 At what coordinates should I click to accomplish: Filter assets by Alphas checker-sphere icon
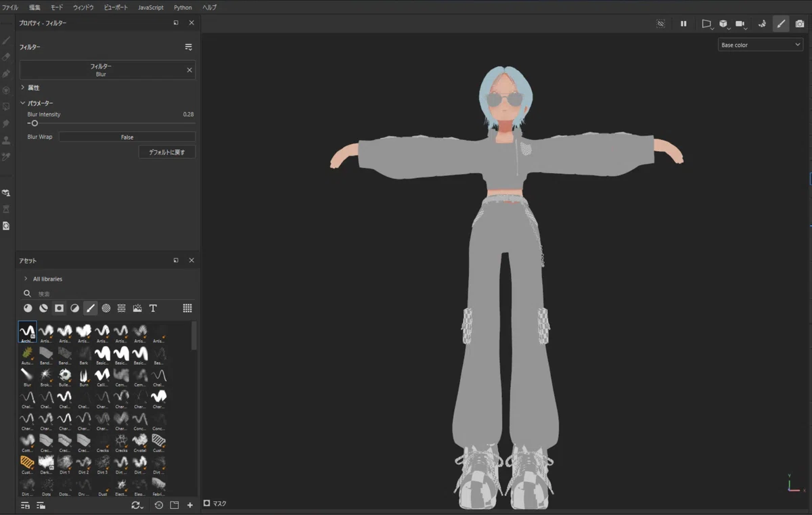[106, 308]
